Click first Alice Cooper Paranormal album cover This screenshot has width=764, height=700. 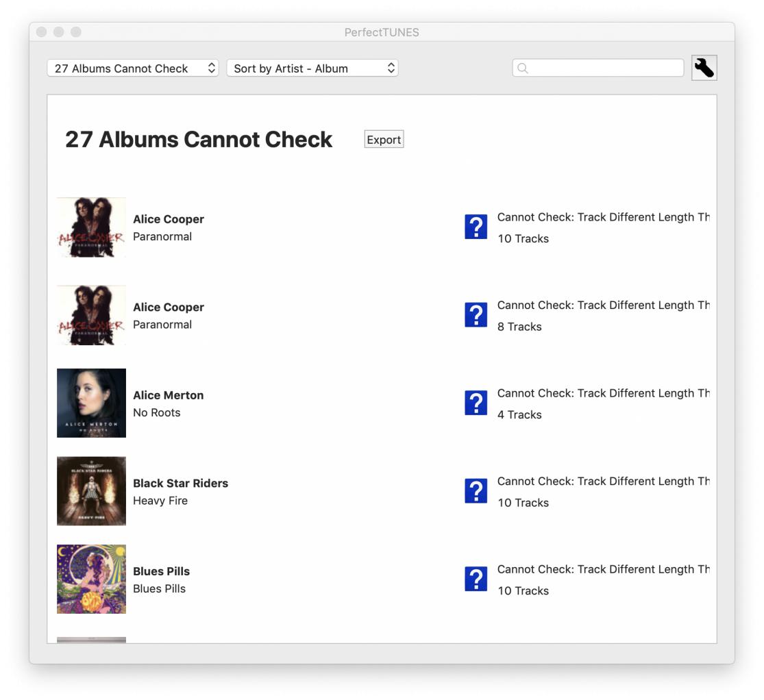(91, 227)
